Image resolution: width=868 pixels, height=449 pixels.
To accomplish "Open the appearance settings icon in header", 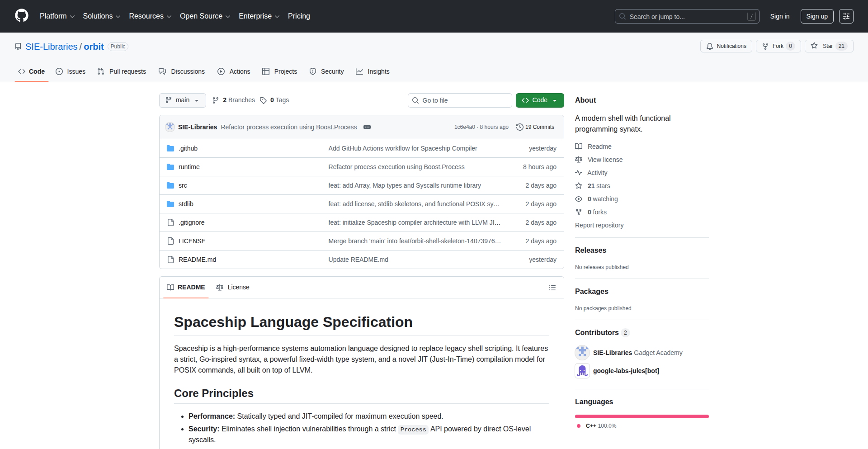I will pyautogui.click(x=846, y=16).
